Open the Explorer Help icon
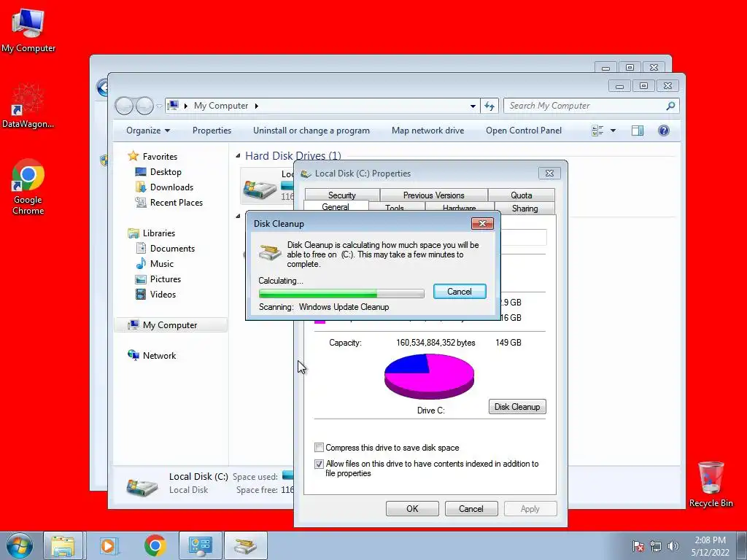The image size is (747, 560). tap(664, 131)
